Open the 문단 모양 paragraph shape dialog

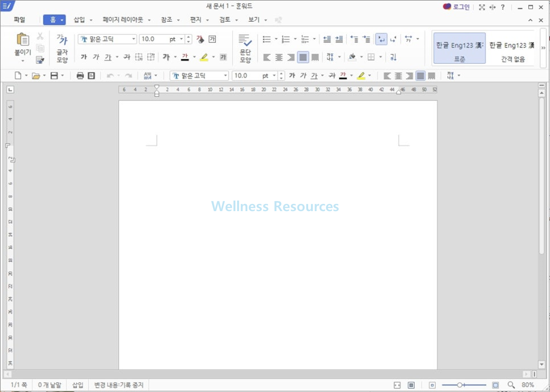245,48
